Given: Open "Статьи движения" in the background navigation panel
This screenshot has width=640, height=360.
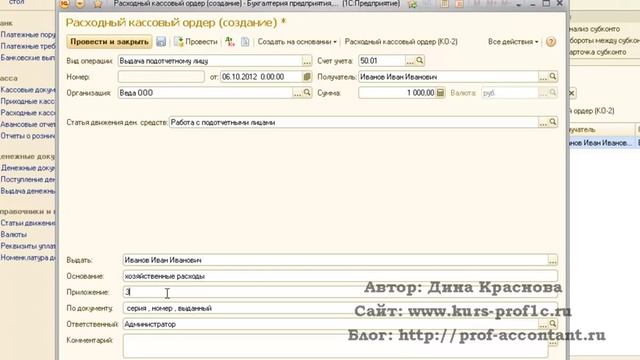Looking at the screenshot, I should [x=27, y=223].
